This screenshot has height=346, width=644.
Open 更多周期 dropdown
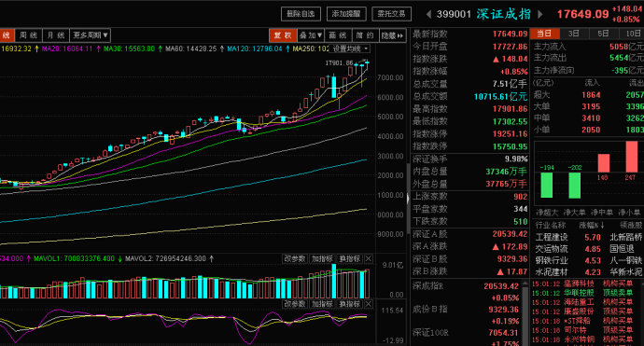pos(90,35)
